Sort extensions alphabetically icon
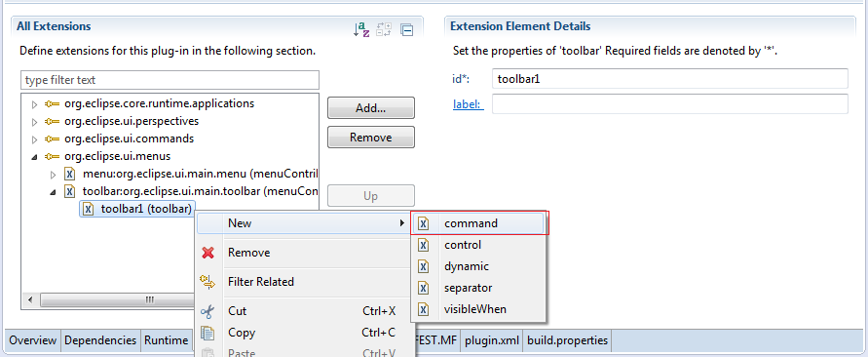 [360, 29]
